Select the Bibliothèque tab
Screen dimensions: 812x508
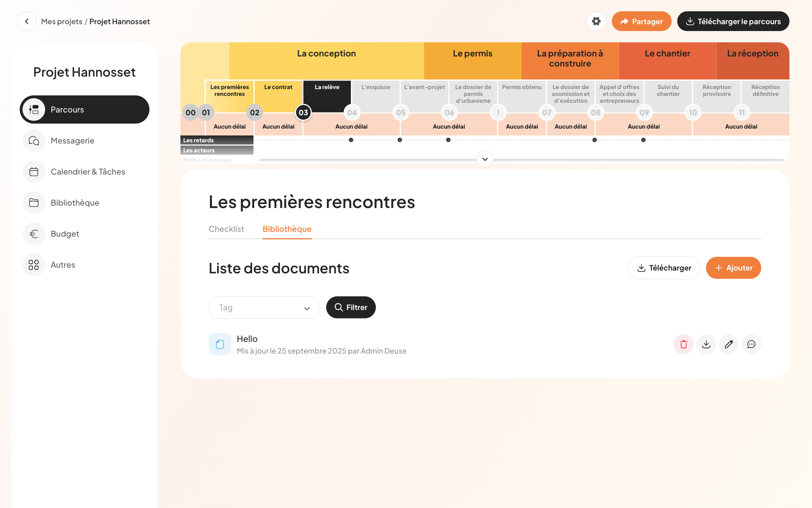click(287, 229)
